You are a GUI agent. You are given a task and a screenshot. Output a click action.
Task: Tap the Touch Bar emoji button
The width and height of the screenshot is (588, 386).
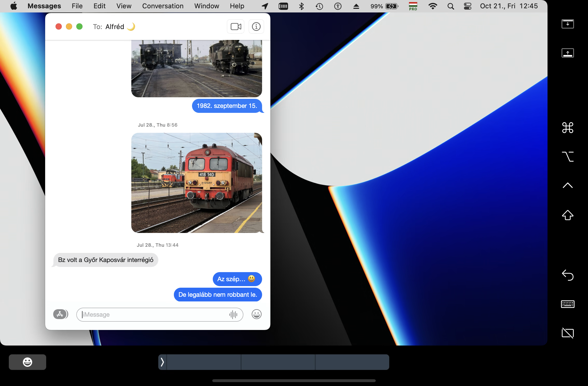coord(28,362)
